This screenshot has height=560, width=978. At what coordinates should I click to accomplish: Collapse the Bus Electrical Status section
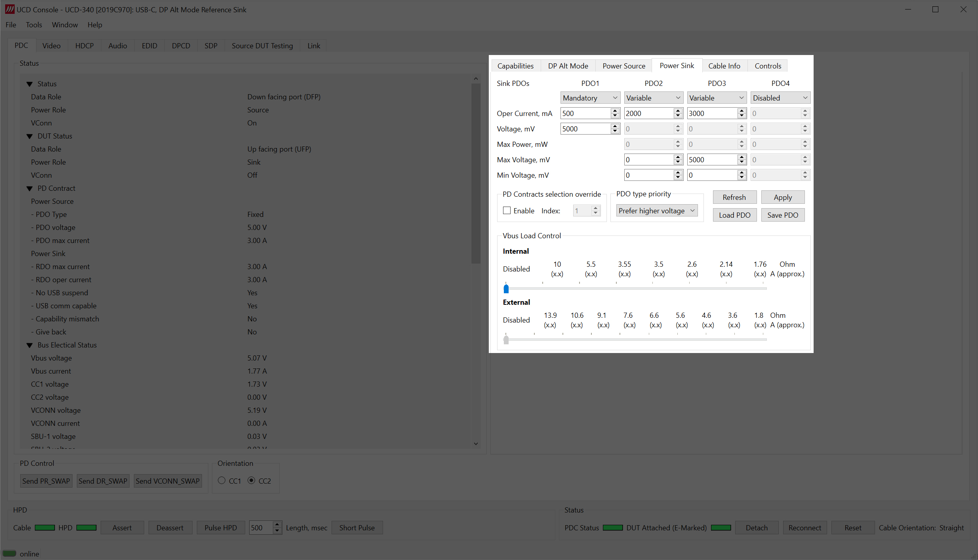[30, 345]
